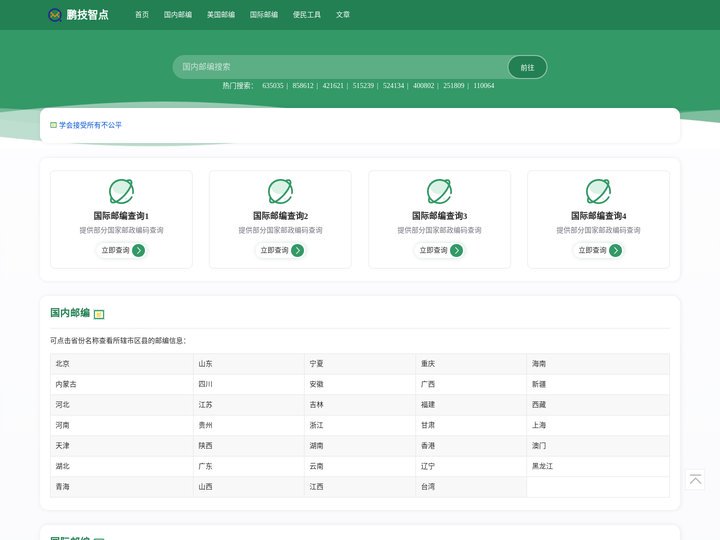This screenshot has width=720, height=540.
Task: Open 台湾 postcode list
Action: pos(428,487)
